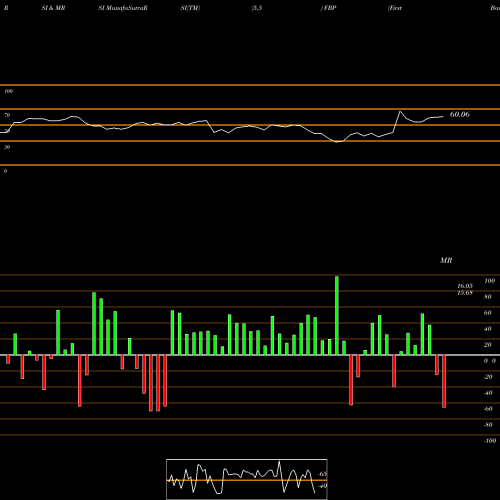Image resolution: width=500 pixels, height=500 pixels.
Task: Click the 'SI & MR' header text
Action: pos(53,8)
